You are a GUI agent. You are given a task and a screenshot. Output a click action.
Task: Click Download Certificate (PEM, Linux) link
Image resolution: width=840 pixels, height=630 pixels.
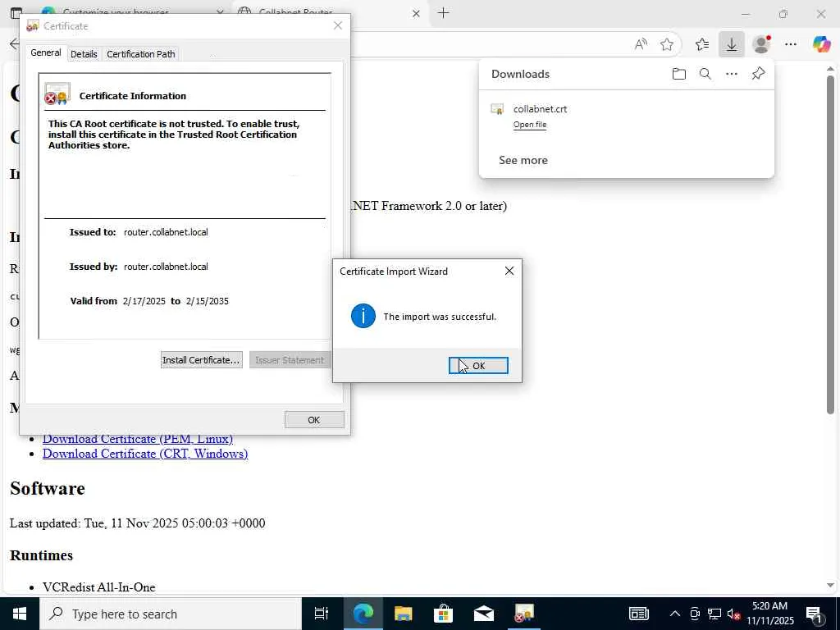pyautogui.click(x=138, y=439)
